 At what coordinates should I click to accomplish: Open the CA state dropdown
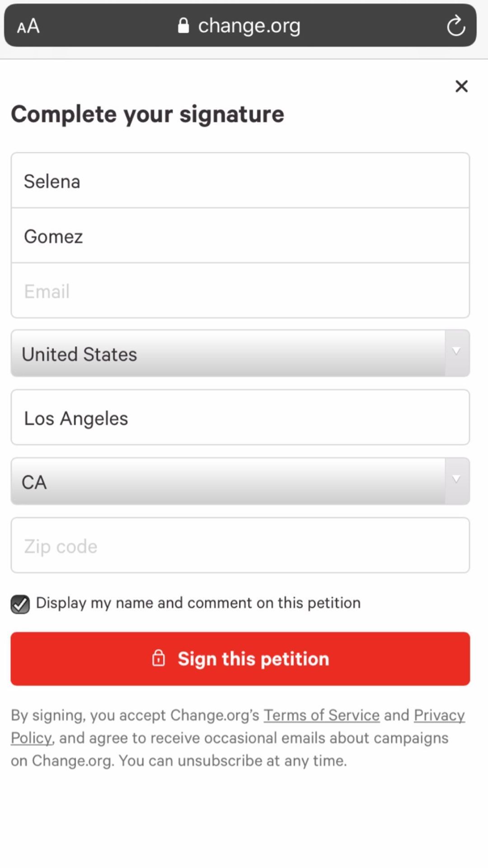coord(226,481)
